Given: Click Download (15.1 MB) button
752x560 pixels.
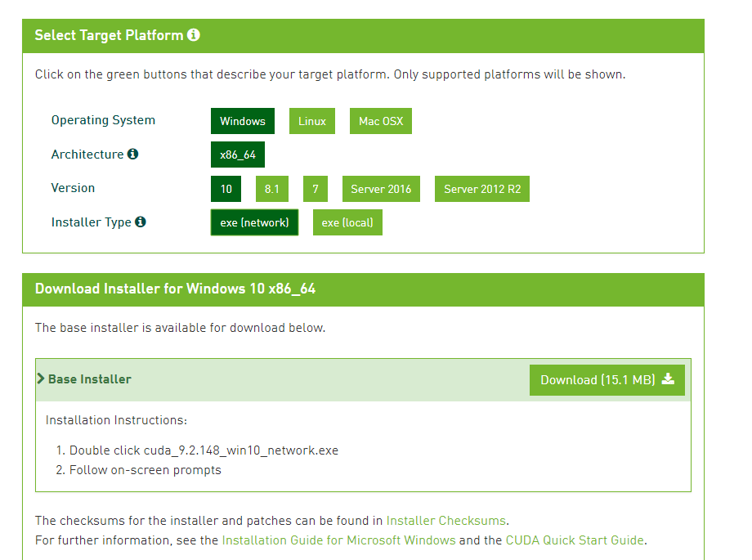Looking at the screenshot, I should (607, 380).
